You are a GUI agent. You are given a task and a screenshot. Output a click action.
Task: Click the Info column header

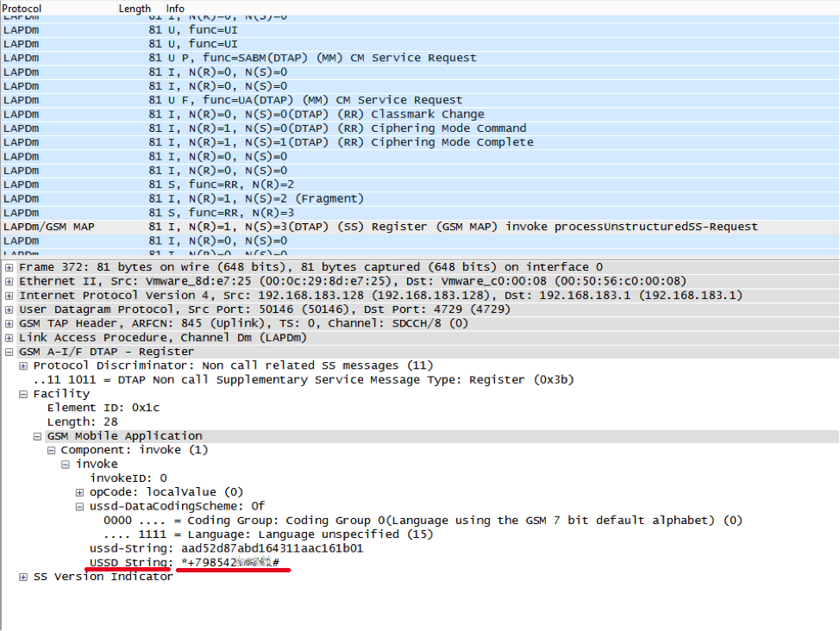(175, 8)
